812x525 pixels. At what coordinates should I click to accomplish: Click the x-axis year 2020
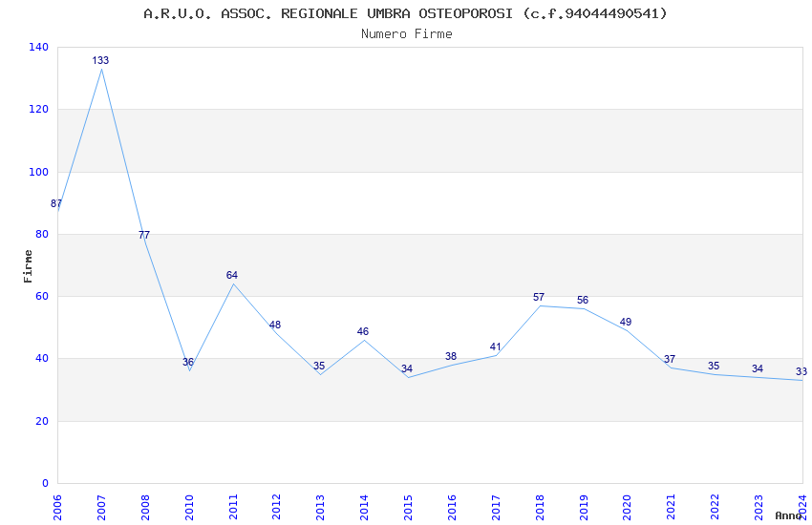[627, 507]
